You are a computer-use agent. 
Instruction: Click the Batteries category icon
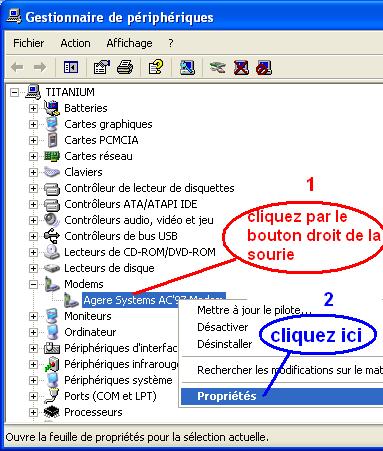(x=52, y=108)
